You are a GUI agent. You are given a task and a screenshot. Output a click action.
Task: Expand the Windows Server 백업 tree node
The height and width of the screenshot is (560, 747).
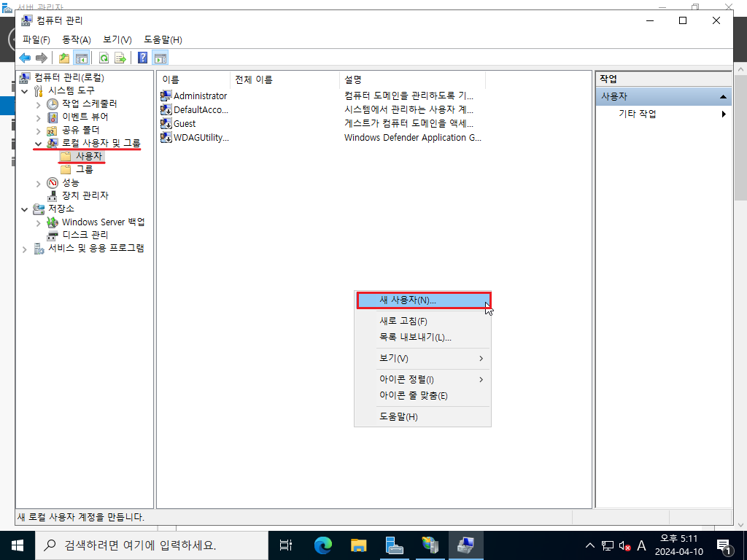click(x=39, y=222)
